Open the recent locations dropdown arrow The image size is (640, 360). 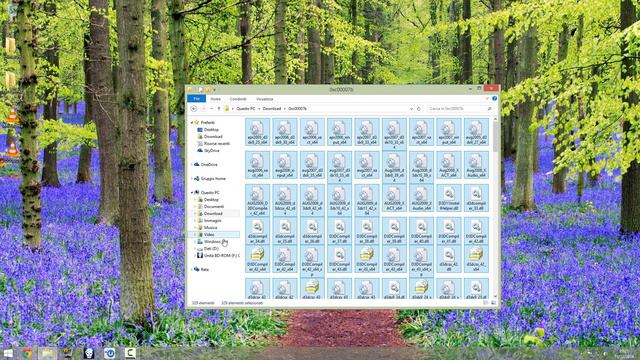click(211, 109)
